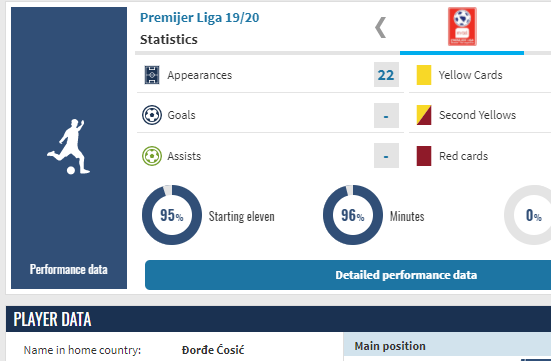Click the yellow card icon
The width and height of the screenshot is (551, 361).
click(424, 75)
